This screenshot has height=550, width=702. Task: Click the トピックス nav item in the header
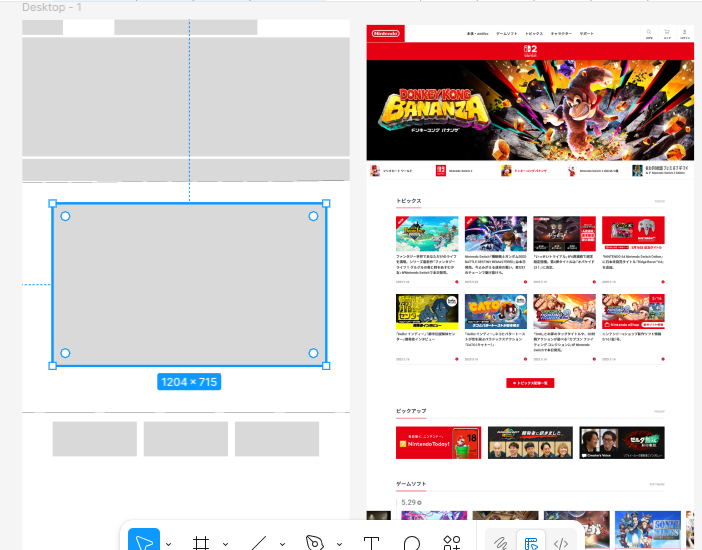(534, 34)
